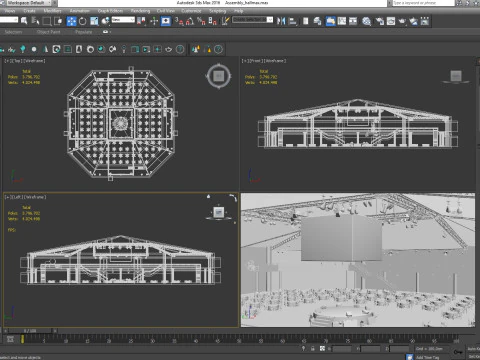Open Front viewport label menu
Image resolution: width=480 pixels, height=360 pixels.
tap(255, 61)
